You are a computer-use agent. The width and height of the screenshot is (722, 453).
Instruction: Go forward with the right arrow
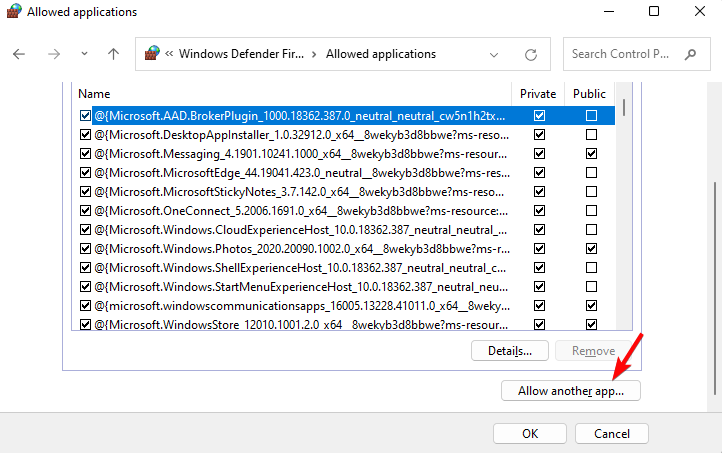click(54, 54)
